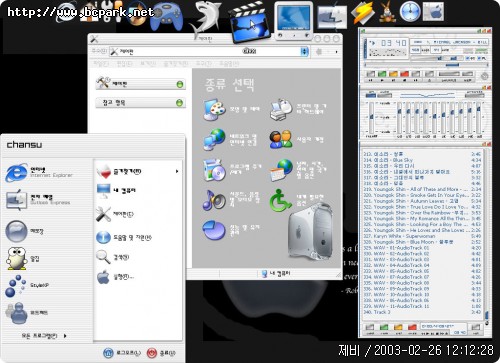The height and width of the screenshot is (363, 500).
Task: Click the Winamp volume slider
Action: coord(426,58)
